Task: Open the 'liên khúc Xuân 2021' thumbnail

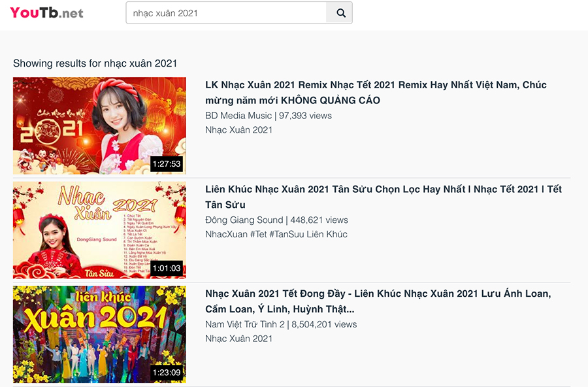Action: click(x=99, y=334)
